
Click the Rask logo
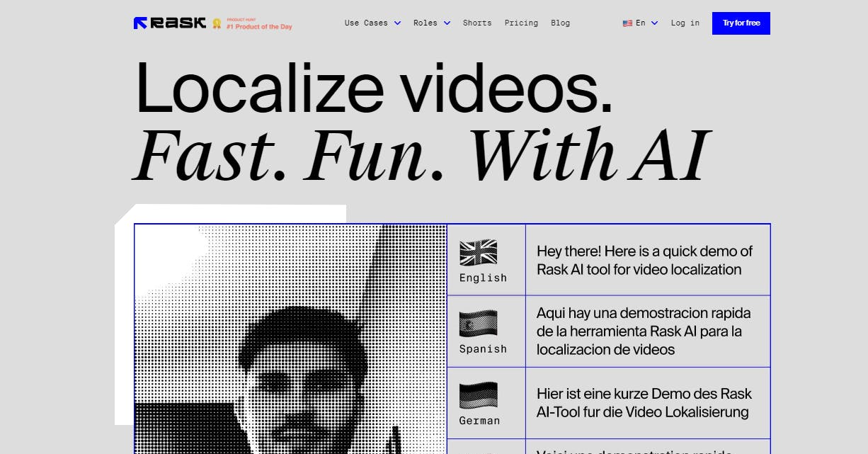coord(170,23)
